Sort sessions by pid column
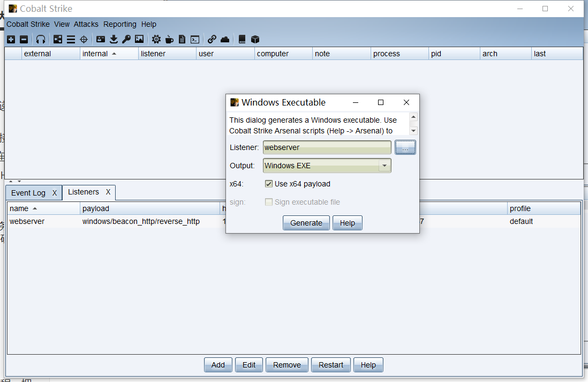The height and width of the screenshot is (382, 588). click(x=454, y=54)
